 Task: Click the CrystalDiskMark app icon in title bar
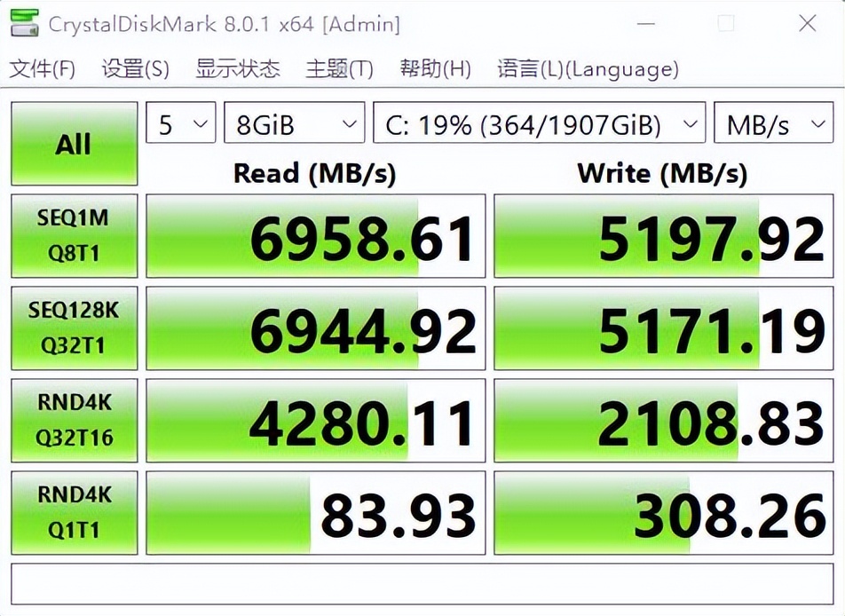coord(25,23)
